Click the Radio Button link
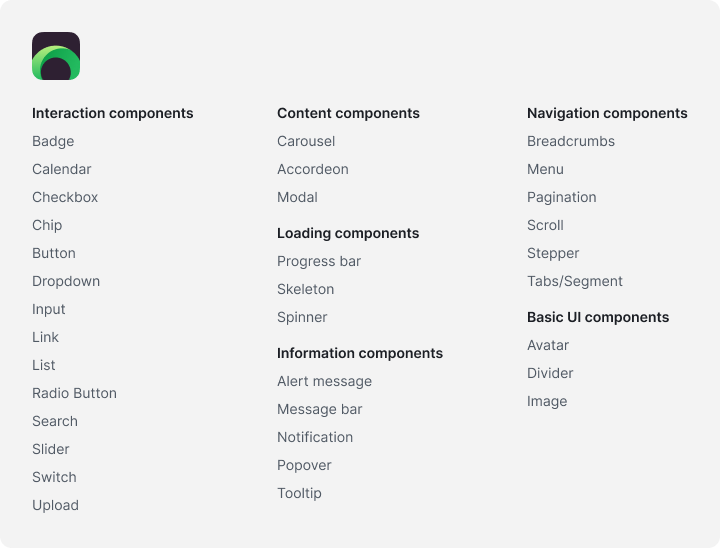This screenshot has height=548, width=720. 74,393
